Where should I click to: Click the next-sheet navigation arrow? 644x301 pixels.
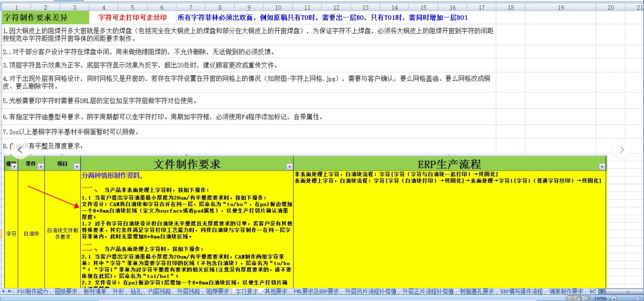coord(4,291)
